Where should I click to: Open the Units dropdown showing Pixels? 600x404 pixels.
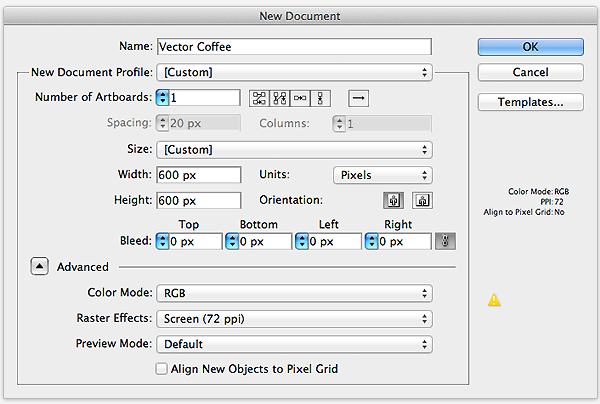click(x=383, y=175)
